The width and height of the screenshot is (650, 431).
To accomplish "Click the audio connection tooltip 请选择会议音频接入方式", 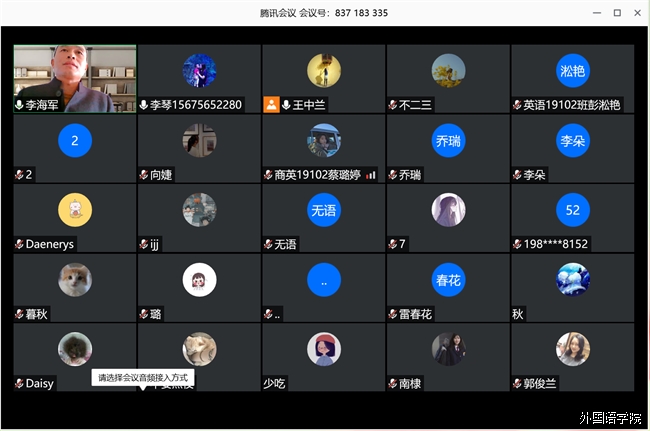I will pyautogui.click(x=143, y=378).
